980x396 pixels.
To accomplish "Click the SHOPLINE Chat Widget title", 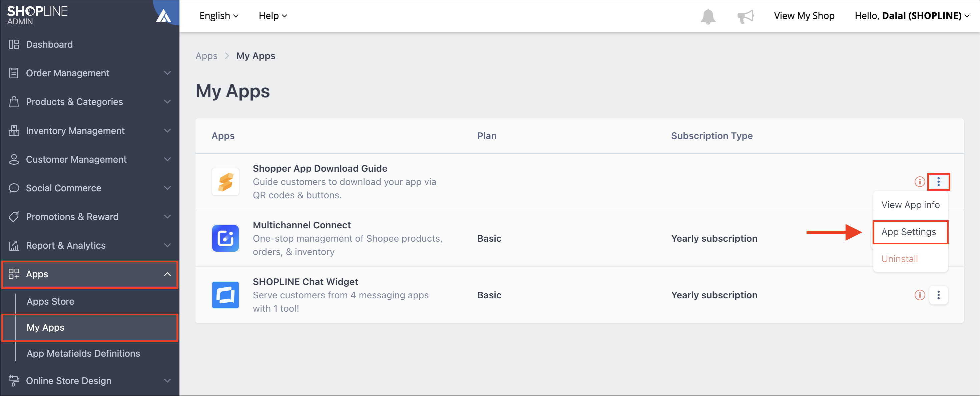I will click(x=305, y=282).
